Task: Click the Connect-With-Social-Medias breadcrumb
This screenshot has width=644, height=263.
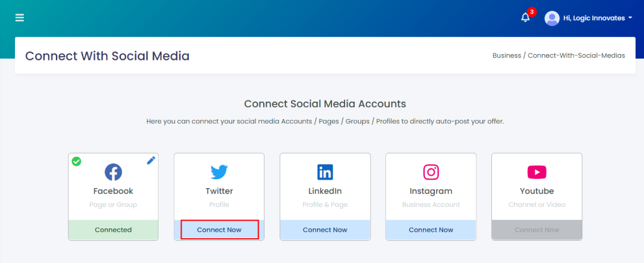Action: pos(576,55)
